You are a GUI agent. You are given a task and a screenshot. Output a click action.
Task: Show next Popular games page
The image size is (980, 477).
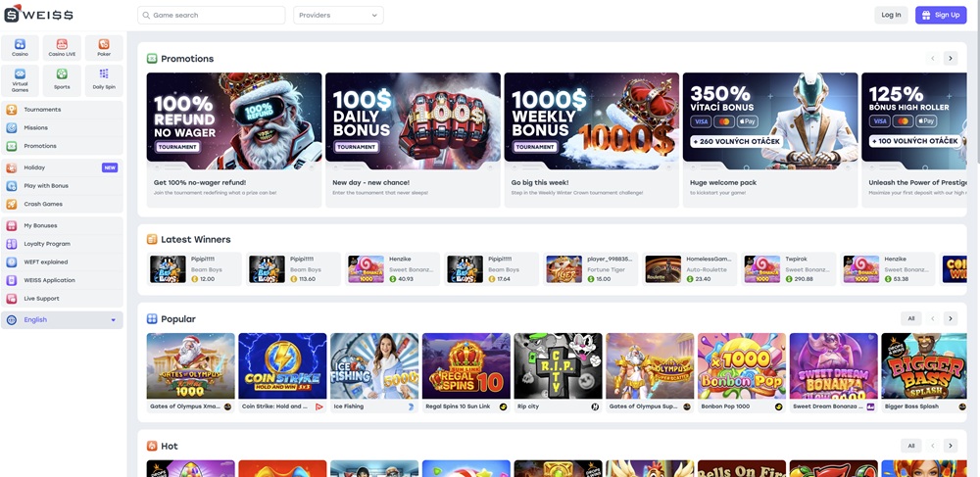pos(950,319)
